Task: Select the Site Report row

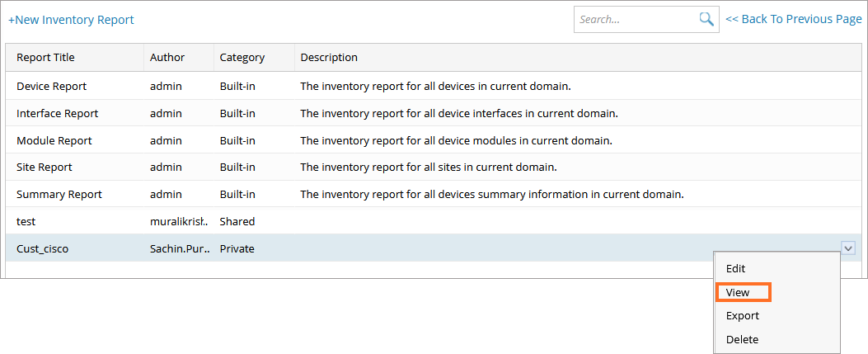Action: point(45,167)
